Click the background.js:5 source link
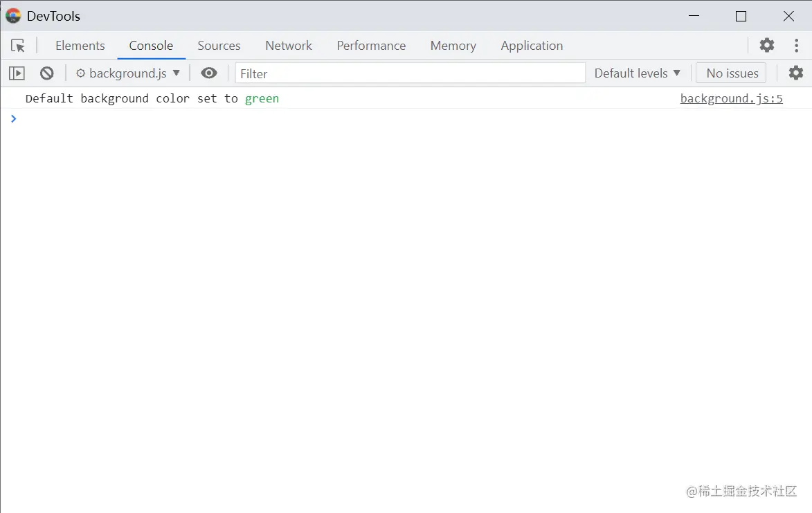 731,98
